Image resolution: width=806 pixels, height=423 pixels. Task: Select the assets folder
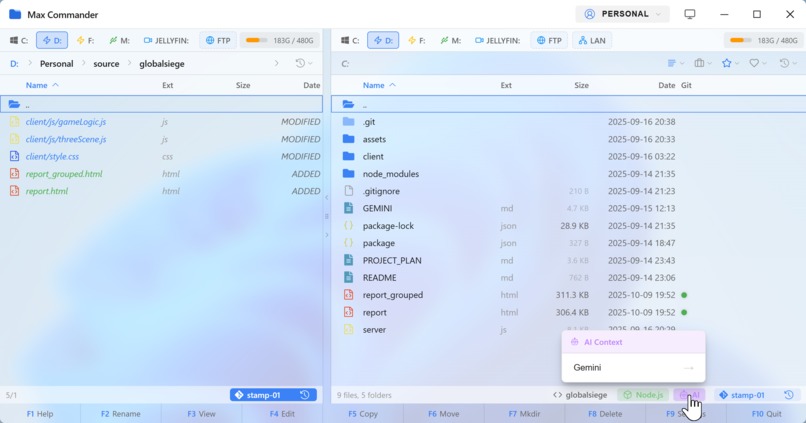(x=569, y=139)
